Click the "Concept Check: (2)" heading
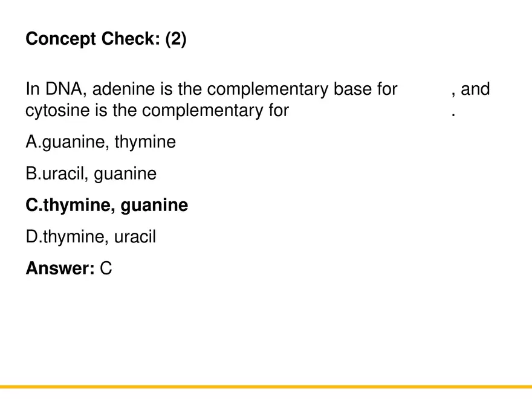The height and width of the screenshot is (399, 532). coord(106,39)
